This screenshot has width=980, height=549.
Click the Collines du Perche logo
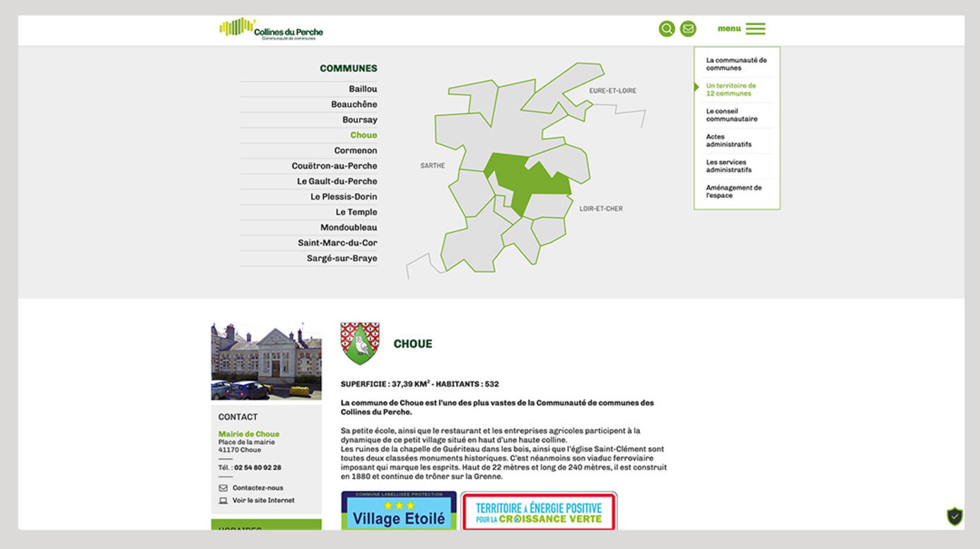(x=272, y=29)
